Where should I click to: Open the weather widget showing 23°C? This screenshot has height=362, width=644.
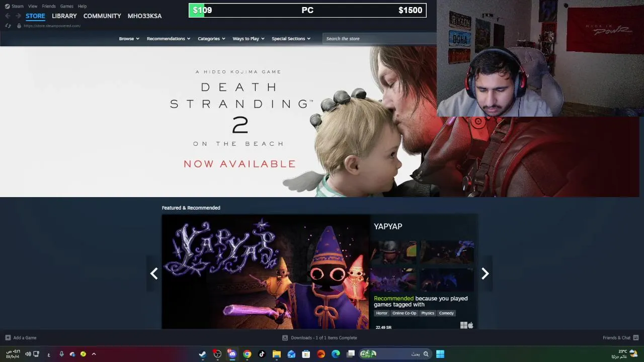pyautogui.click(x=624, y=354)
